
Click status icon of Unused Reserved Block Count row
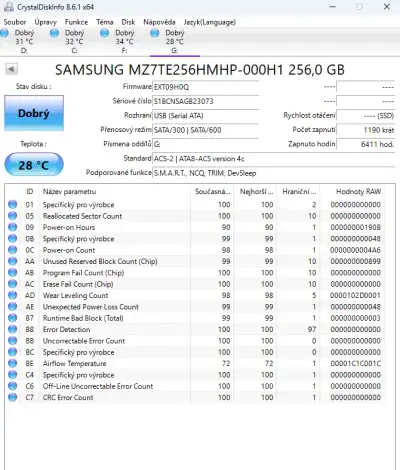(x=13, y=261)
